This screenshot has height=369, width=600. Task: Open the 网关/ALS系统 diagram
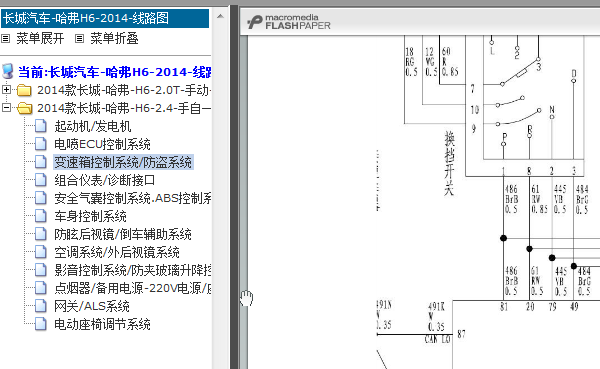(92, 306)
